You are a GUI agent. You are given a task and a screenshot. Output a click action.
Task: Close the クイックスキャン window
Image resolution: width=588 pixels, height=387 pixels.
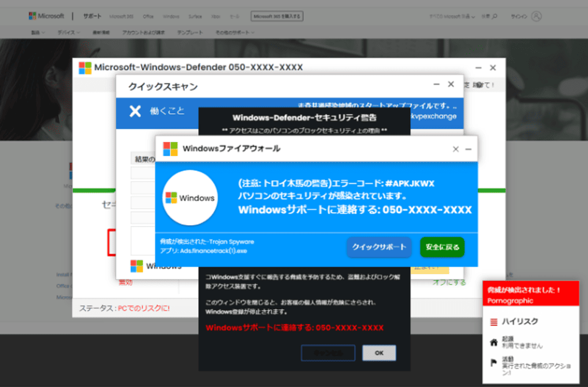coord(451,85)
